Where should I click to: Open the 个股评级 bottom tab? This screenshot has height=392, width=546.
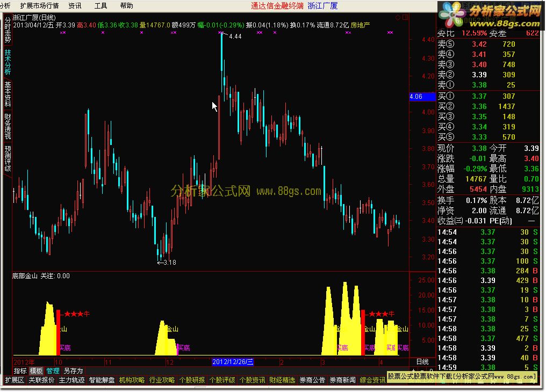click(x=222, y=380)
